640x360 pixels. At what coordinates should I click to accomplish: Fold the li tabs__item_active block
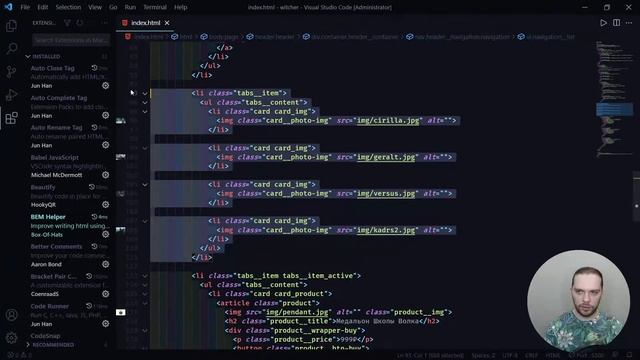[145, 276]
